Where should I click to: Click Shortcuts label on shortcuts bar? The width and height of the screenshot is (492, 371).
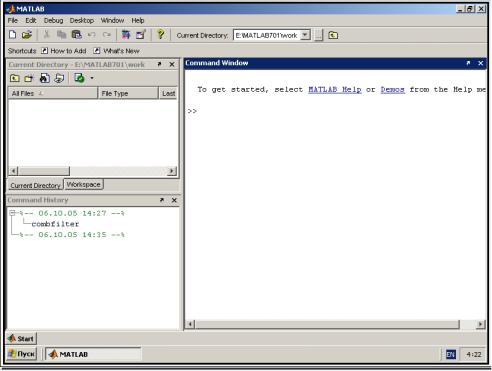[22, 51]
